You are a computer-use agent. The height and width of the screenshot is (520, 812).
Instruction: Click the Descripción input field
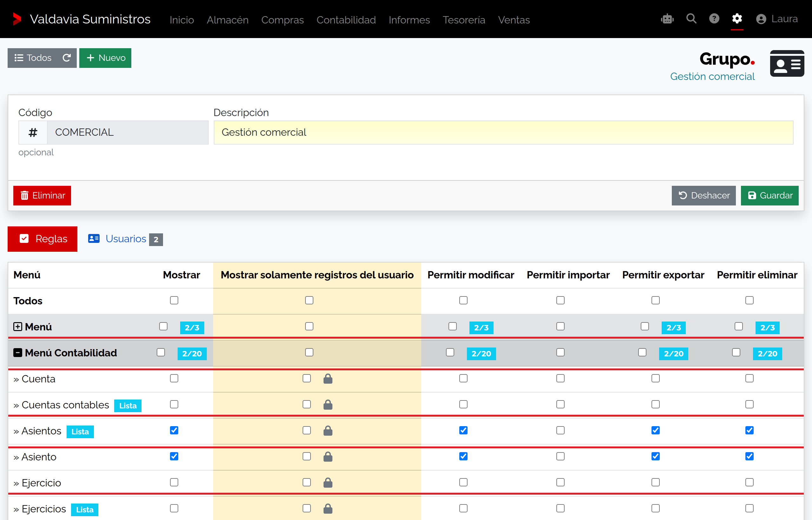tap(503, 132)
